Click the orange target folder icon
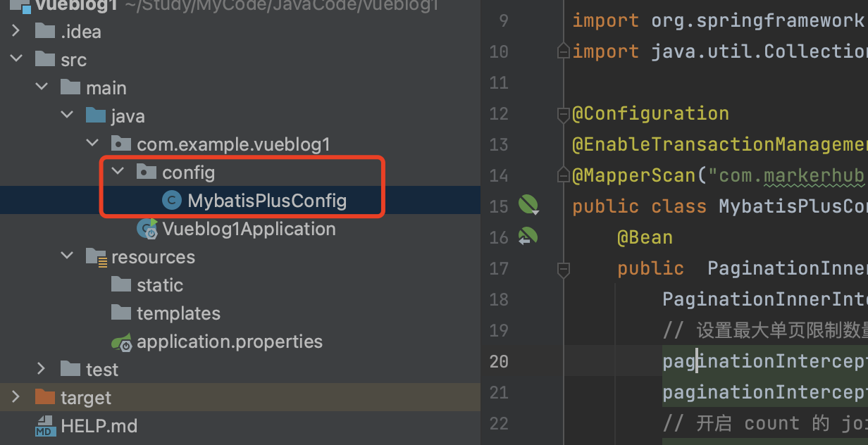868x445 pixels. (45, 397)
